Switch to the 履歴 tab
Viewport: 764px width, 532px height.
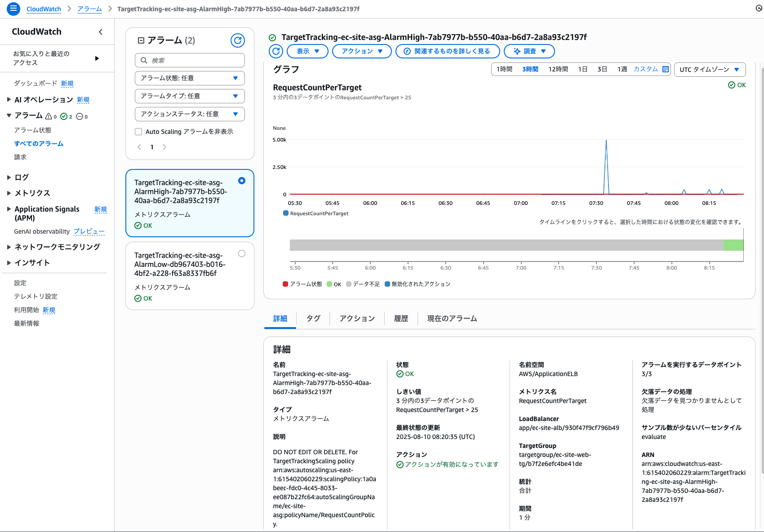[x=400, y=319]
